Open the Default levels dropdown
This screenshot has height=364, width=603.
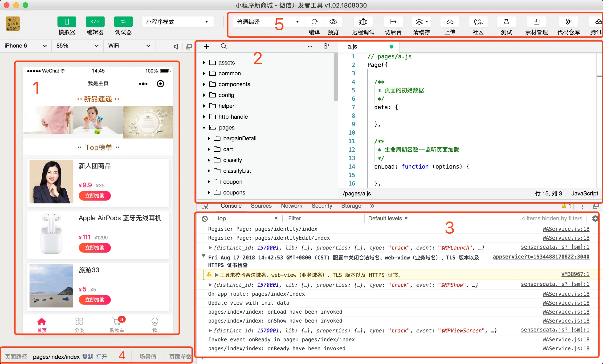388,218
